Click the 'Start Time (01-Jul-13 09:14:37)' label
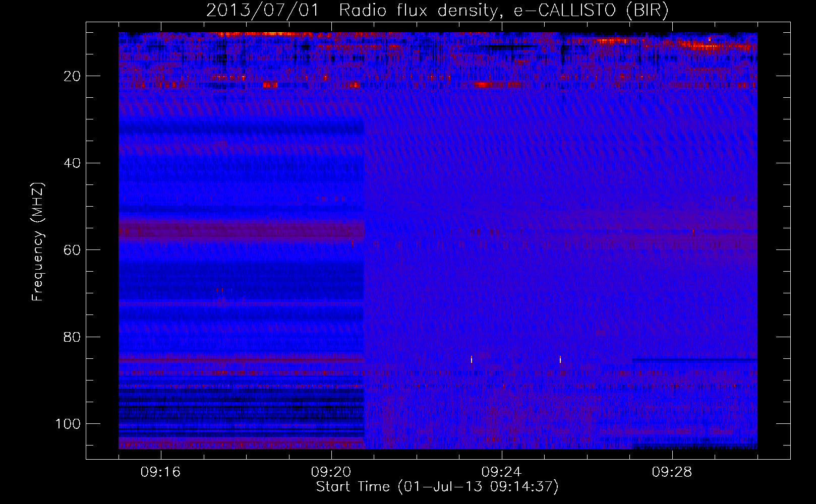816x504 pixels. (437, 487)
